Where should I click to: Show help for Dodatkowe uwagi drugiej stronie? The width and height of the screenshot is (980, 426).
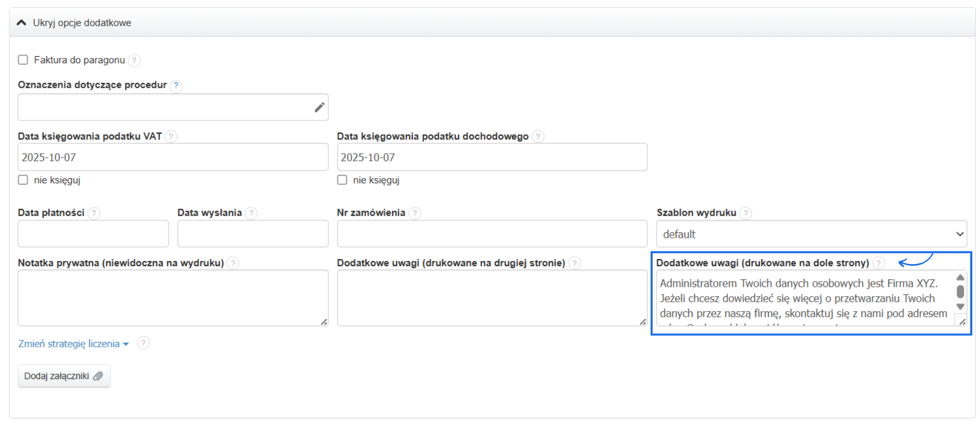tap(574, 263)
